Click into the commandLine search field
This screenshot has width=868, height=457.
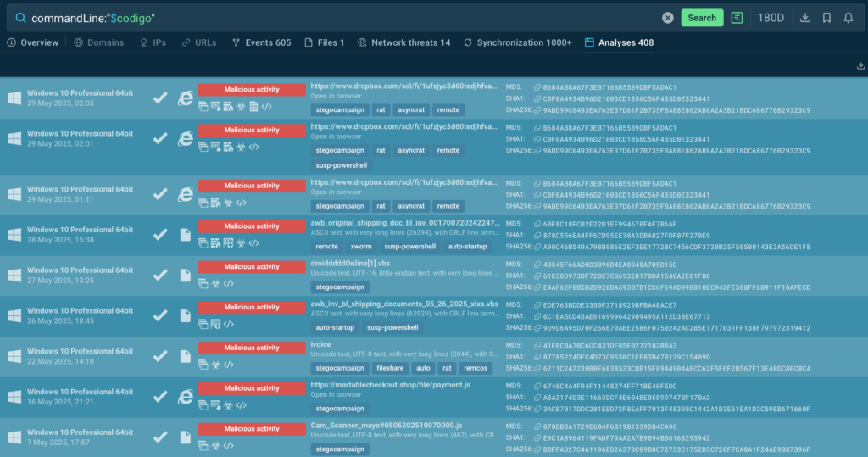pyautogui.click(x=339, y=18)
